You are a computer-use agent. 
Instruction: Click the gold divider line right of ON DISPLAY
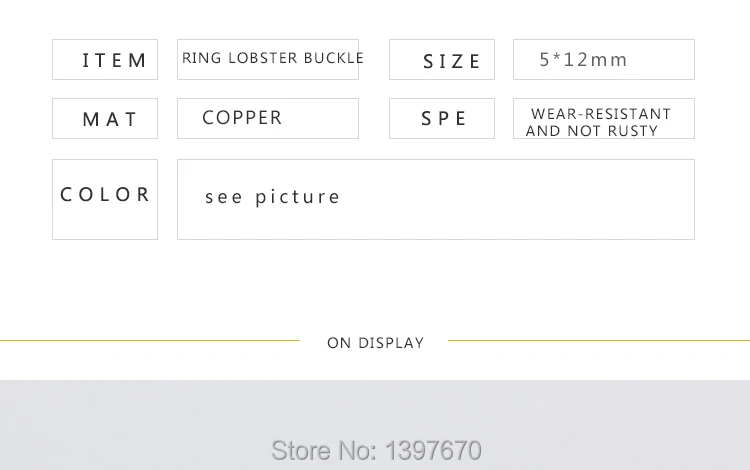(599, 340)
